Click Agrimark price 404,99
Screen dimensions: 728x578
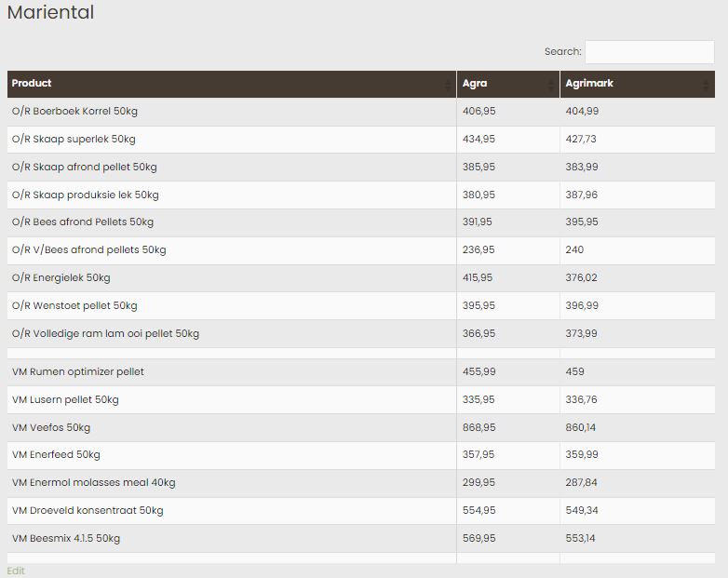(x=582, y=112)
